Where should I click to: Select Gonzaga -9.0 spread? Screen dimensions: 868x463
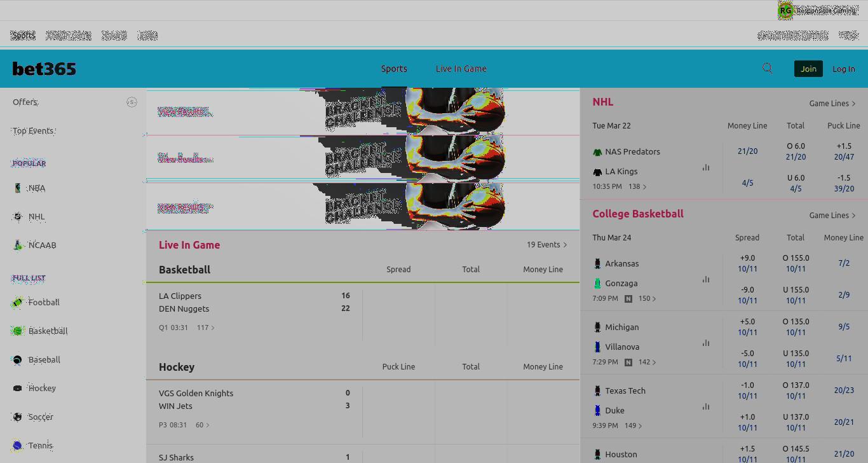[747, 295]
